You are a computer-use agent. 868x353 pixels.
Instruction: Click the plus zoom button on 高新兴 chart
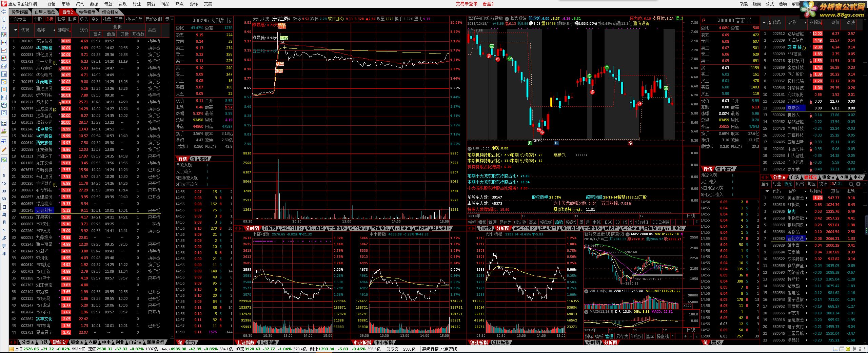pos(685,222)
